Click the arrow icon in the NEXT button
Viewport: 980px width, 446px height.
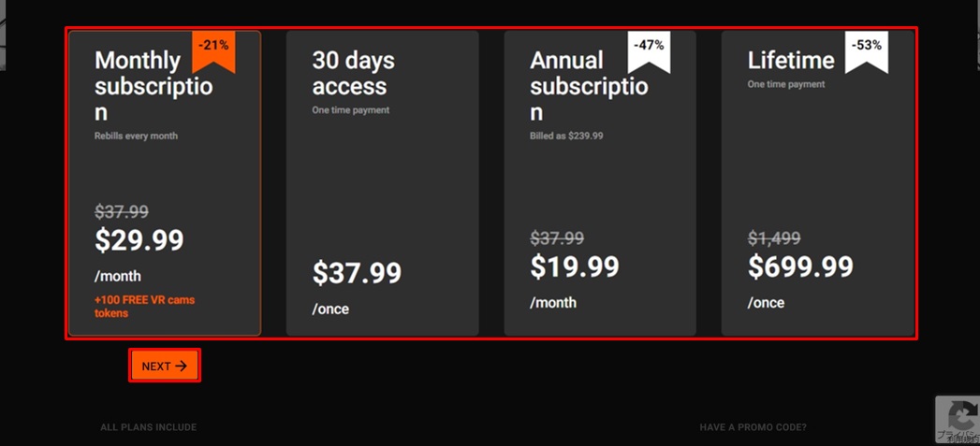point(182,367)
